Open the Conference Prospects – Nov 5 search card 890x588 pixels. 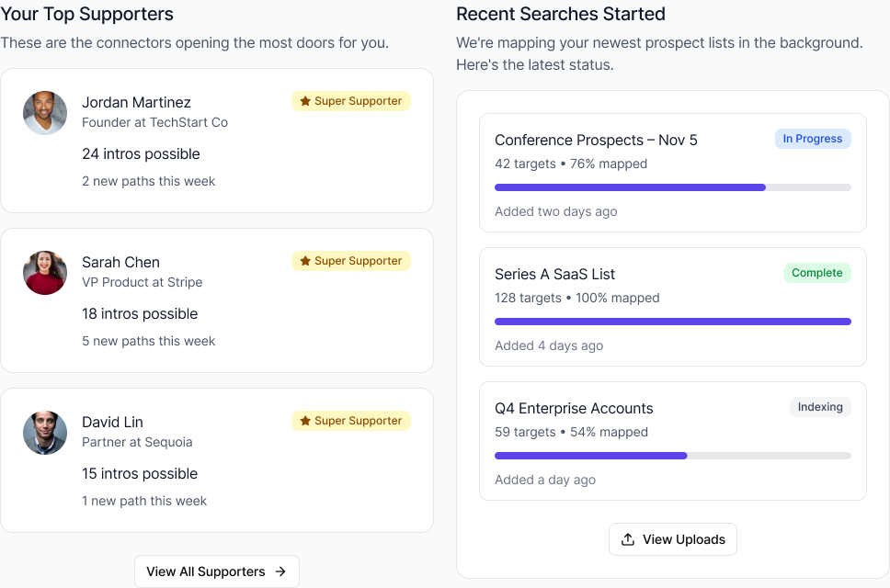click(672, 172)
